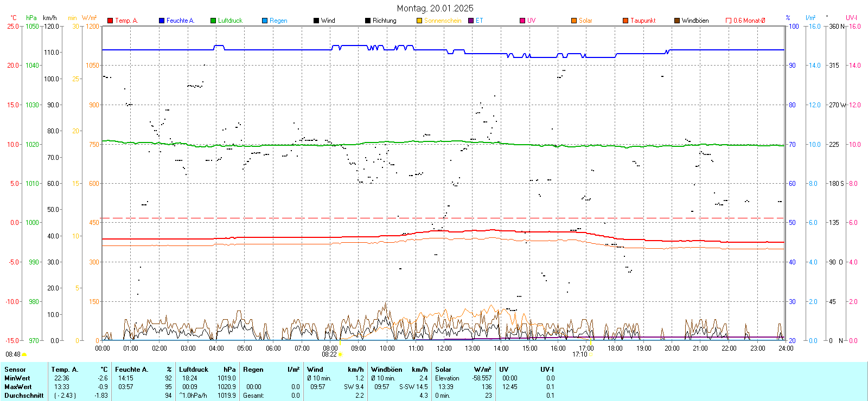The height and width of the screenshot is (401, 868).
Task: Select the Regen legend label
Action: pyautogui.click(x=278, y=21)
